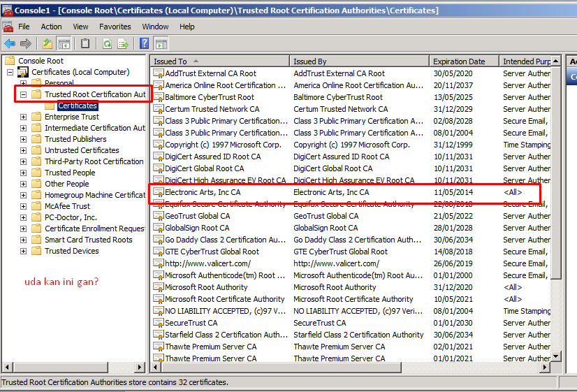
Task: Go back with the Back arrow toolbar icon
Action: 10,44
